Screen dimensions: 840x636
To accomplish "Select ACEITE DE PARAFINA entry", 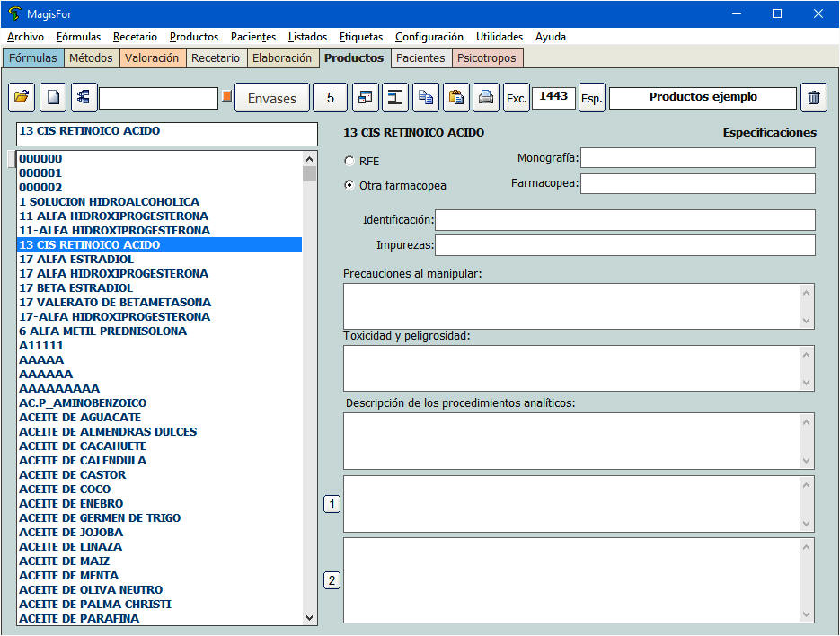I will coord(160,618).
